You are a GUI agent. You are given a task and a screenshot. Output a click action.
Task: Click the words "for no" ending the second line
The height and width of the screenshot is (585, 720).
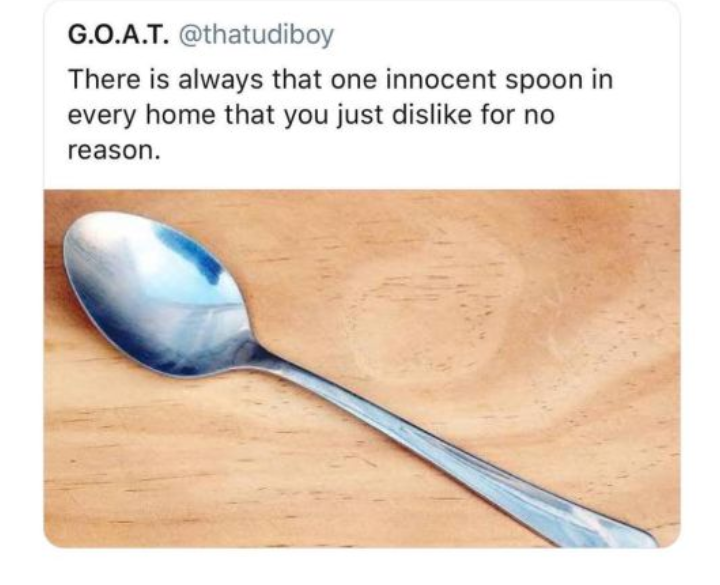518,114
